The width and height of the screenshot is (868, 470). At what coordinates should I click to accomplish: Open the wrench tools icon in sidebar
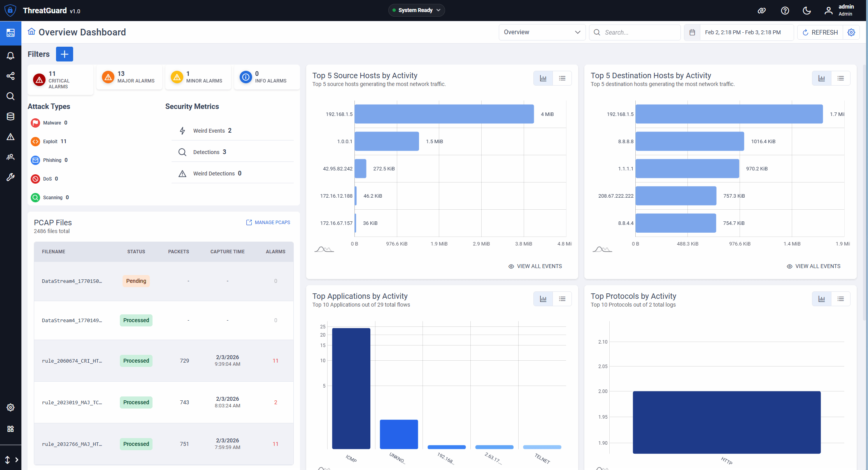(x=11, y=177)
